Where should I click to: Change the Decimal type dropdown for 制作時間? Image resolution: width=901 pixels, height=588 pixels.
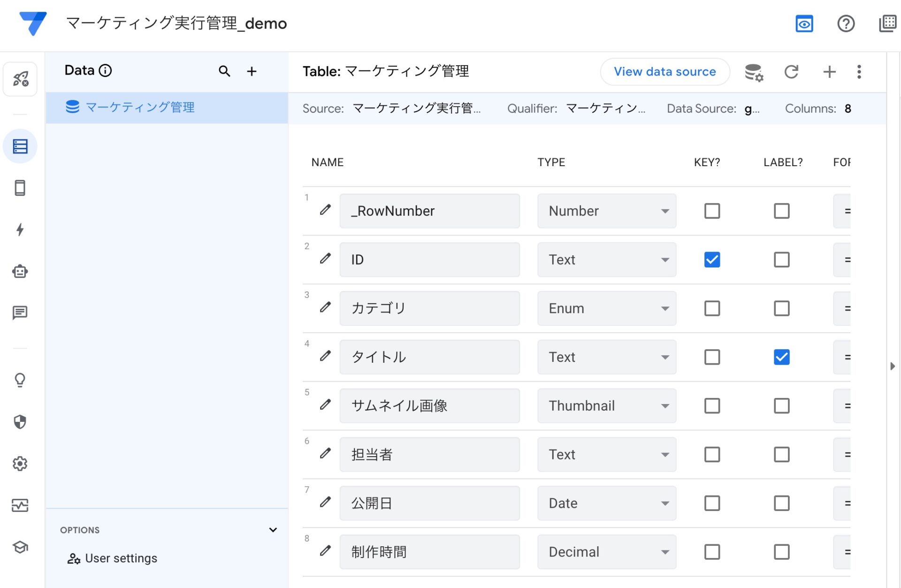click(x=664, y=551)
